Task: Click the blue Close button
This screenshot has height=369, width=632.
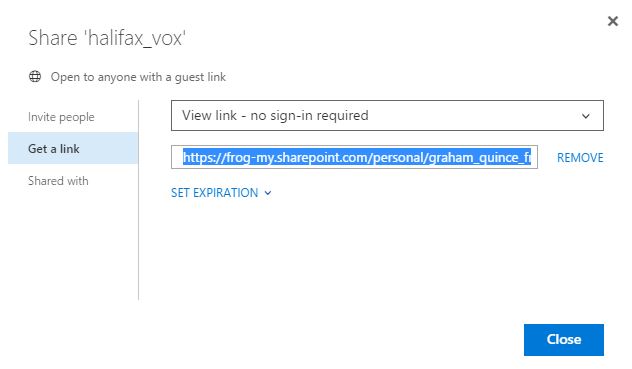Action: [564, 340]
